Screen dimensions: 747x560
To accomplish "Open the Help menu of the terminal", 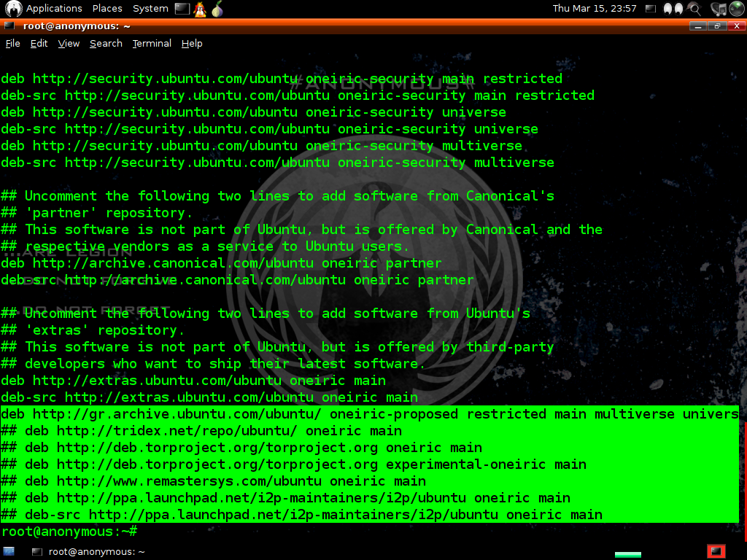I will click(x=192, y=43).
